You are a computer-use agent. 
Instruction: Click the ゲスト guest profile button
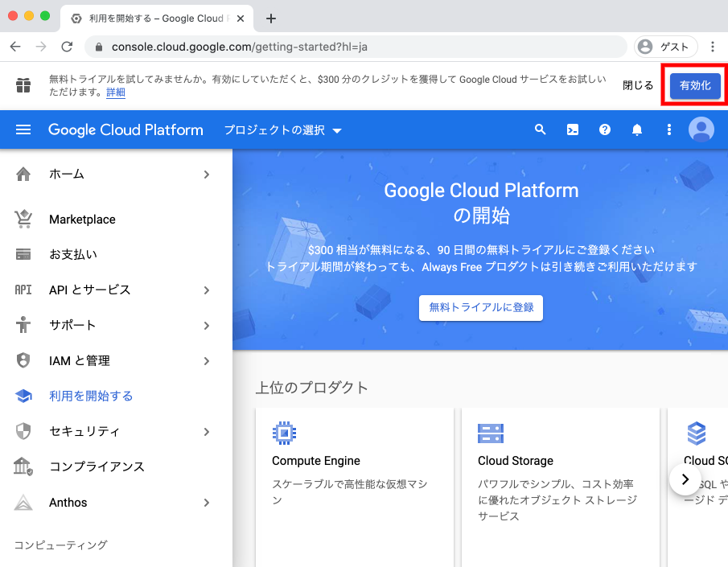tap(666, 47)
